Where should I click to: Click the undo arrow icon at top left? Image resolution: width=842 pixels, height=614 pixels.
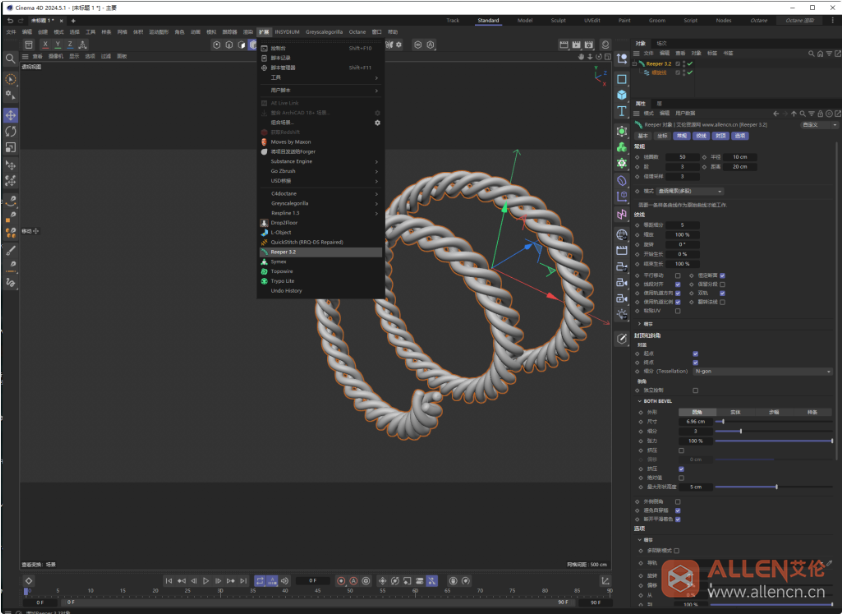click(10, 20)
